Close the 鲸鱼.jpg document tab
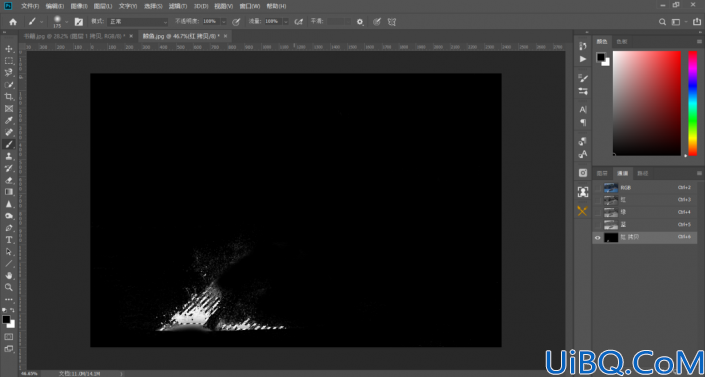Screen dimensions: 705x377 tap(225, 36)
